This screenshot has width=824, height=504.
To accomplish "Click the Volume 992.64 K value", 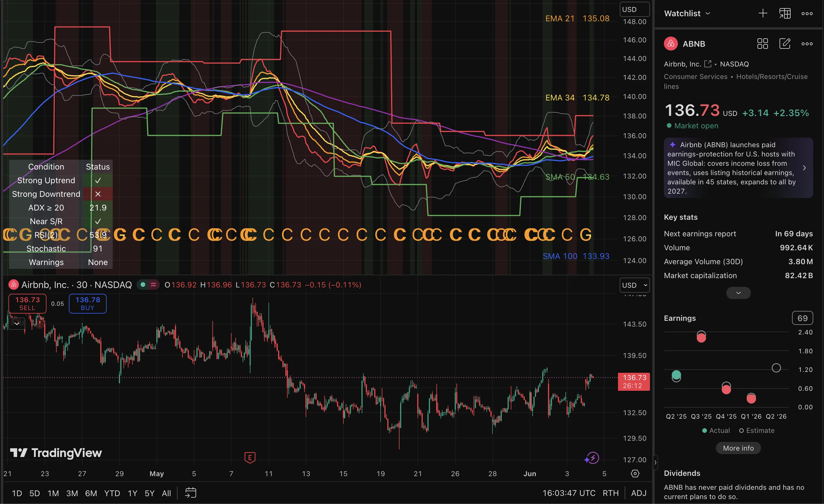I will pos(796,248).
